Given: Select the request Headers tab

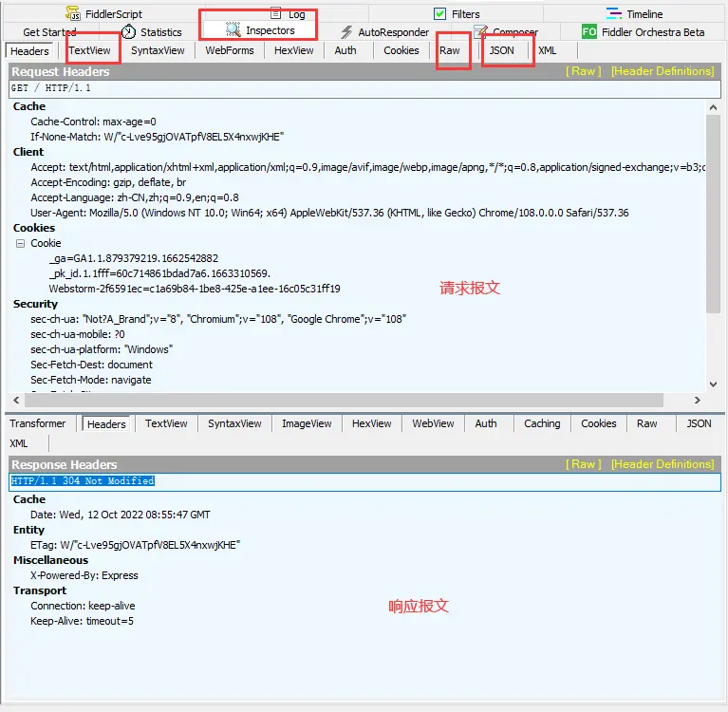Looking at the screenshot, I should pyautogui.click(x=29, y=50).
